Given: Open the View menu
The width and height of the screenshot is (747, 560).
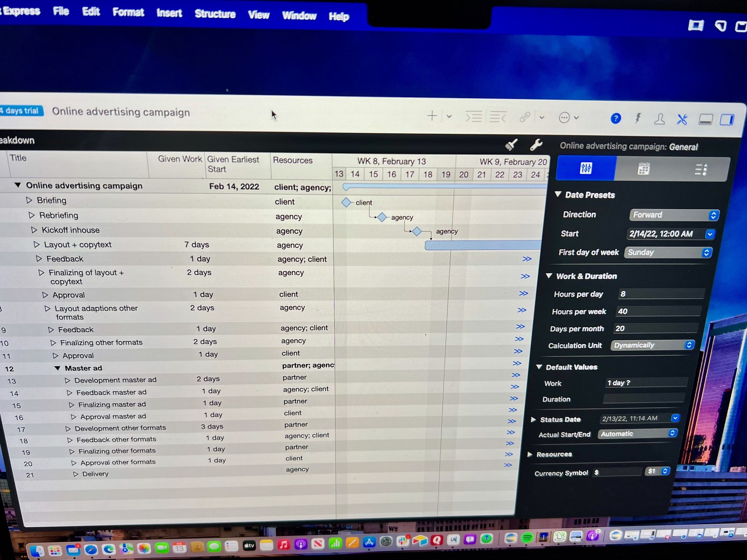Looking at the screenshot, I should (258, 15).
